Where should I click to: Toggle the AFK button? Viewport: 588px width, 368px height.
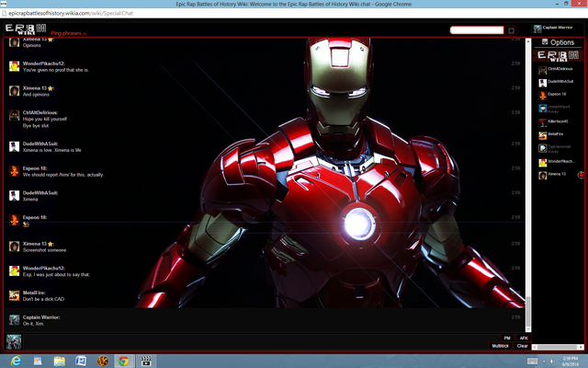[x=524, y=339]
